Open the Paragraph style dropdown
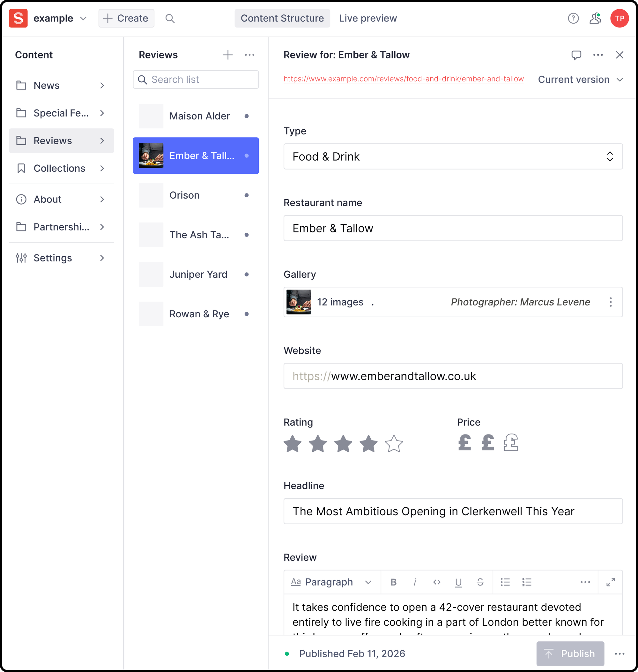The width and height of the screenshot is (638, 672). [331, 582]
